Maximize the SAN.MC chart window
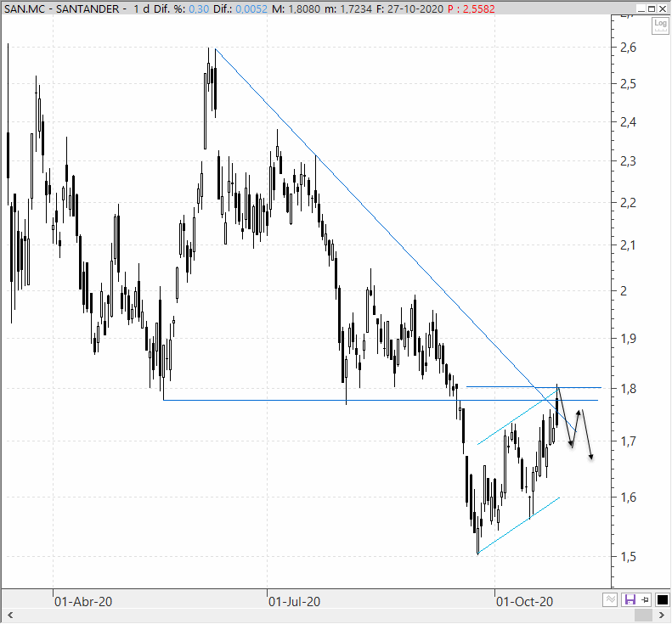The image size is (672, 624). pos(651,8)
